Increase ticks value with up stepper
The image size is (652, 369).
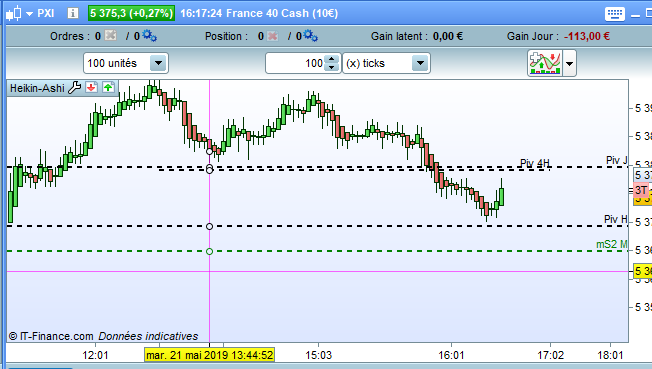(331, 59)
